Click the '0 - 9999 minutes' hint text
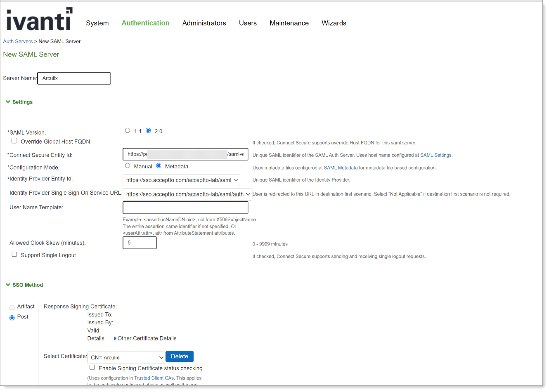The image size is (549, 392). pos(270,244)
